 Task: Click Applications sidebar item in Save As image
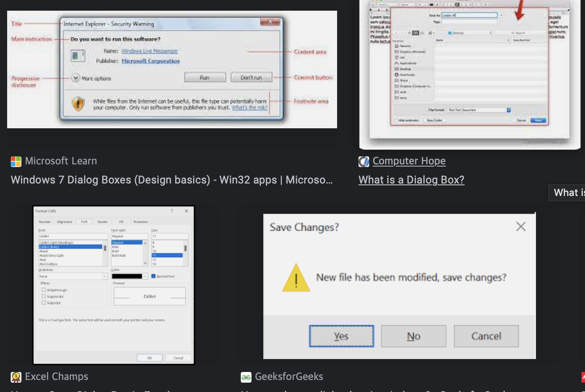406,63
